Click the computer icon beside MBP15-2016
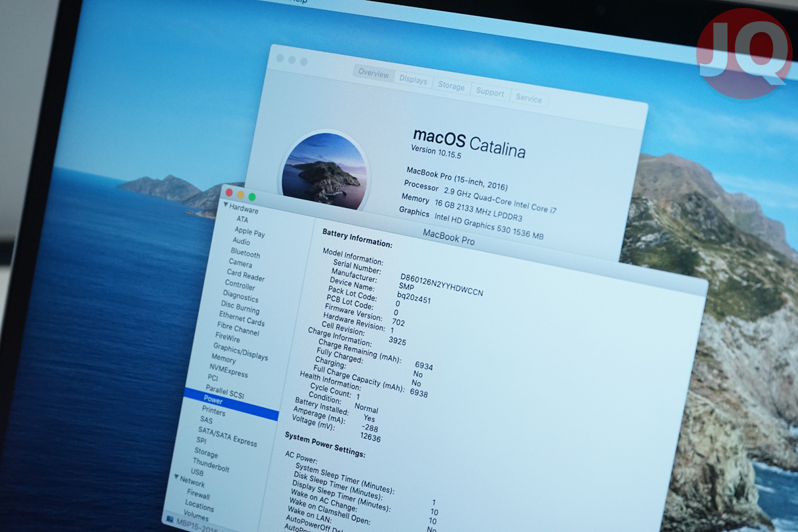This screenshot has width=798, height=532. (x=170, y=519)
